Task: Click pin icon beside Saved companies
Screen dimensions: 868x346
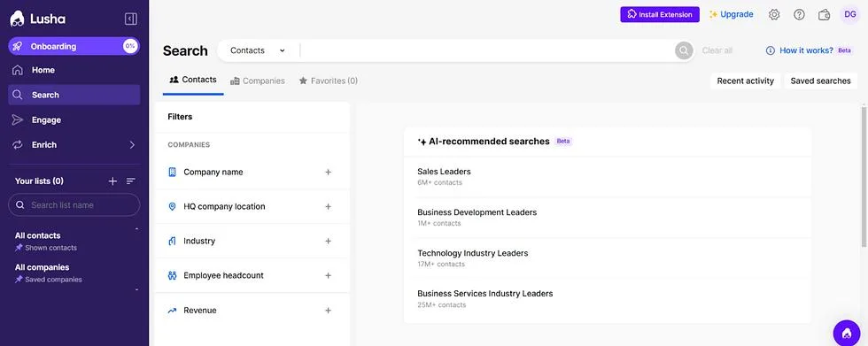Action: [x=19, y=280]
